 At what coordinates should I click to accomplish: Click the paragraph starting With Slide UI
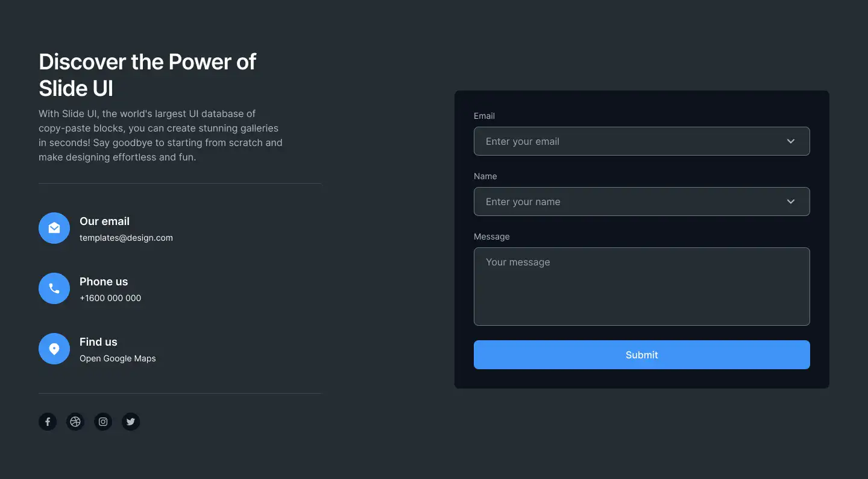(x=160, y=135)
